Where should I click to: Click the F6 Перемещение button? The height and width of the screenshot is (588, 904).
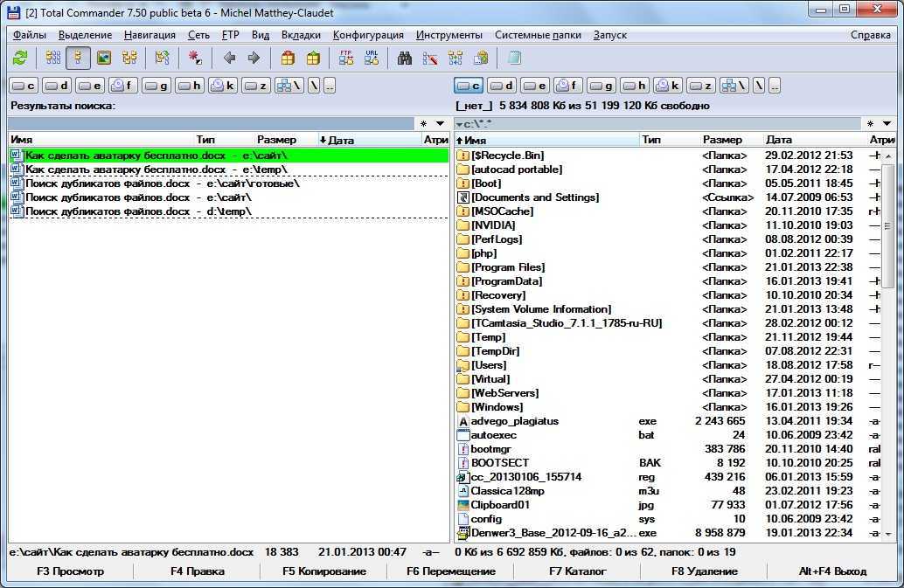click(451, 571)
